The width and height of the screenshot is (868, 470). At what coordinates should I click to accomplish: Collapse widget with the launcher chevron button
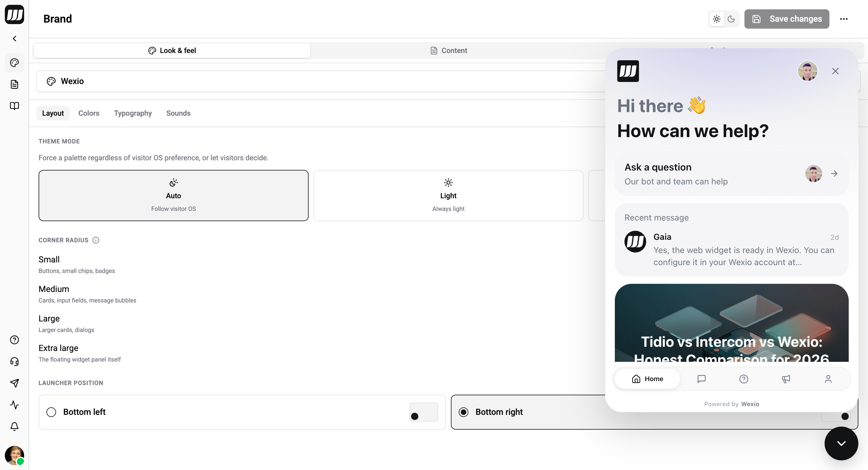(x=841, y=443)
